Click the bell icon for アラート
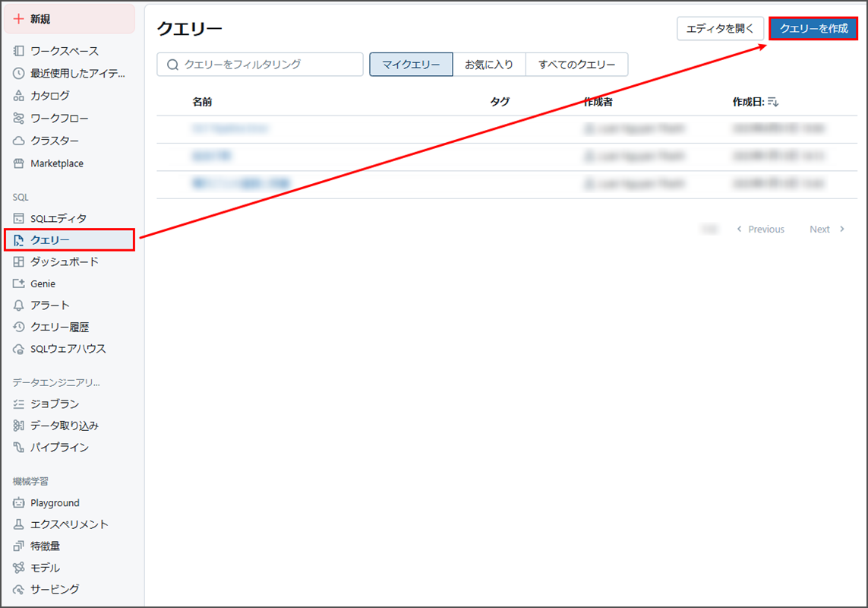Viewport: 868px width, 608px height. tap(18, 306)
